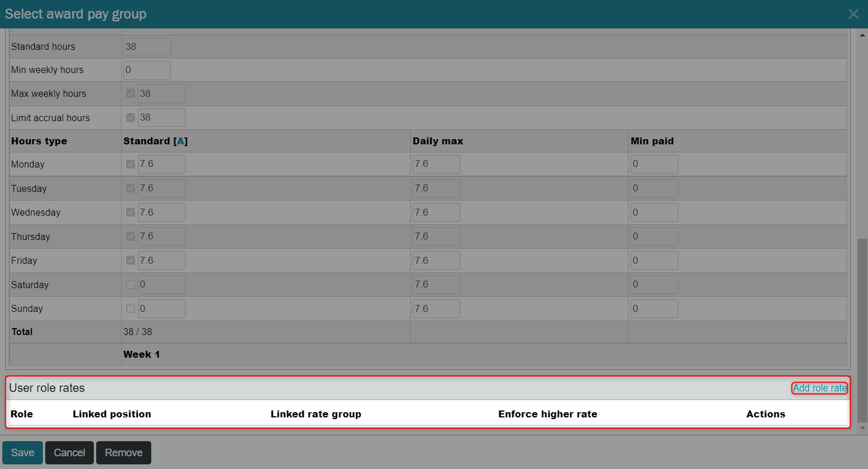Click Tuesday min paid field
868x469 pixels.
654,188
